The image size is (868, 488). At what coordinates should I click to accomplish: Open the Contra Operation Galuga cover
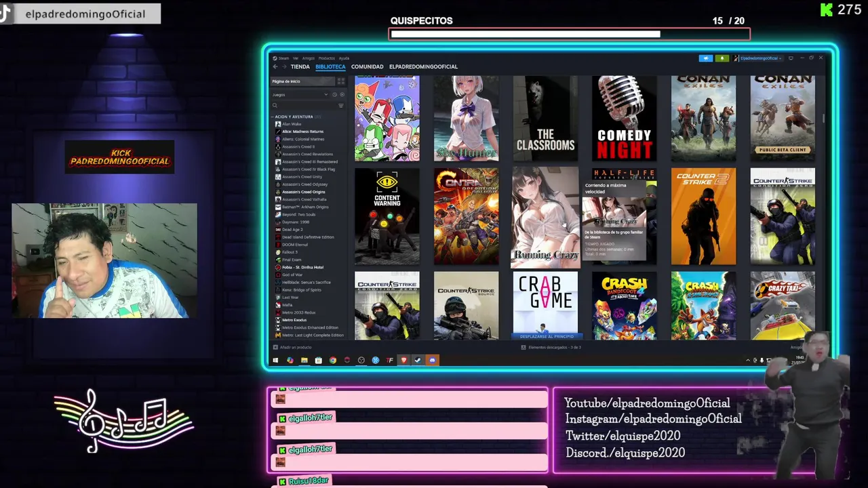click(x=467, y=216)
